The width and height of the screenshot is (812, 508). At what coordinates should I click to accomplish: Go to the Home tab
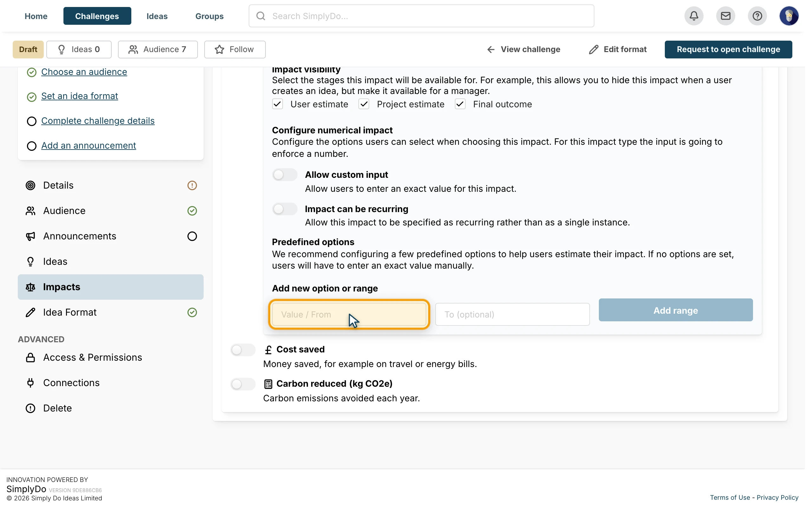coord(36,16)
